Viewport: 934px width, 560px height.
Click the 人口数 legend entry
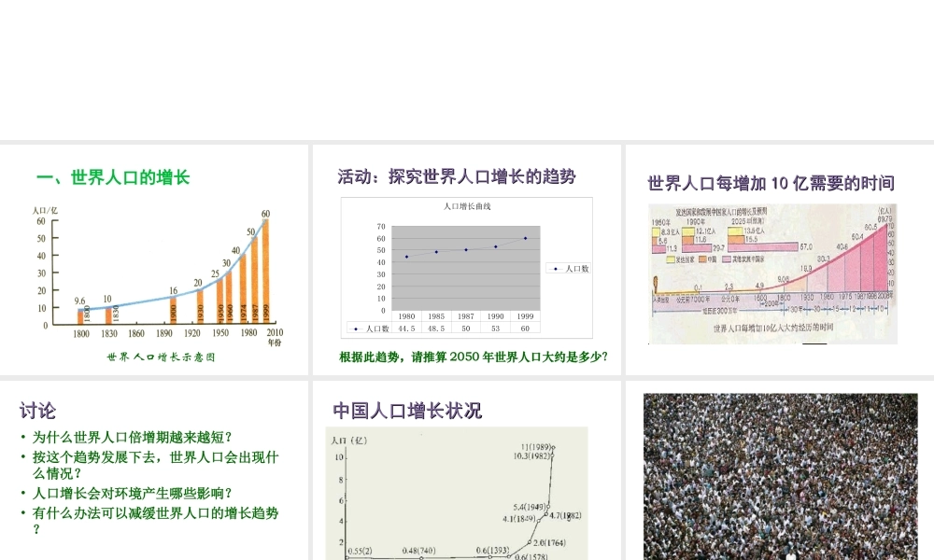[x=568, y=269]
